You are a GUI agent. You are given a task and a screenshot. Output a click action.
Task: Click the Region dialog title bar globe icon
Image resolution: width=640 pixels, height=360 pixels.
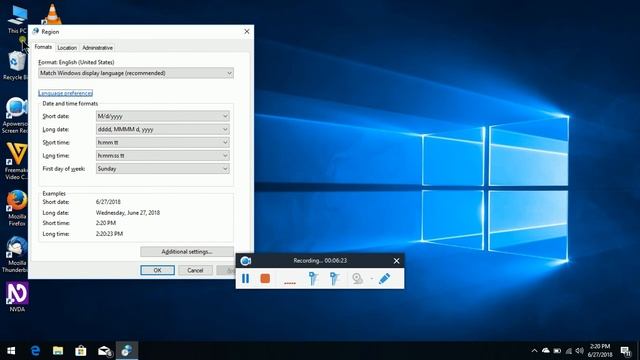pyautogui.click(x=36, y=31)
